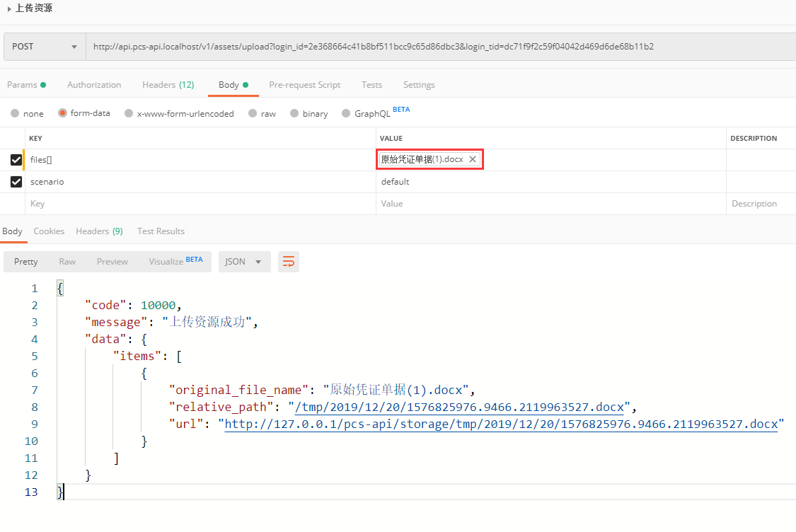Viewport: 796px width, 532px height.
Task: Remove the attached docx file with X
Action: (473, 160)
